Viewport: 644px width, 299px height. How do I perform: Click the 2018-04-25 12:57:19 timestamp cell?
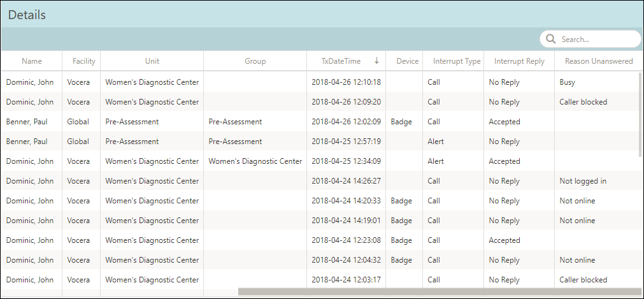coord(346,141)
